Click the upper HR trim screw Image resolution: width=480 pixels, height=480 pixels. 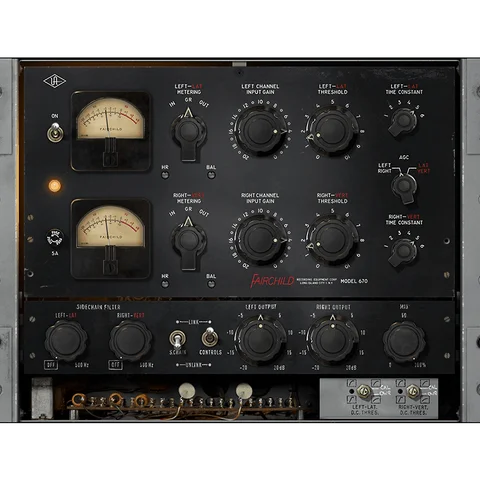coord(165,175)
